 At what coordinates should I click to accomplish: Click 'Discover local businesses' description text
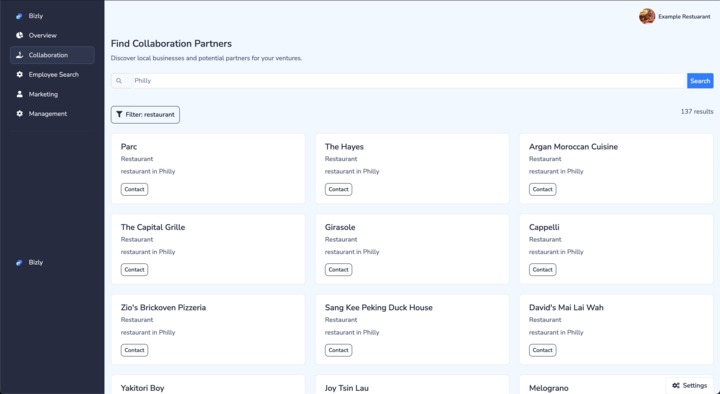206,58
